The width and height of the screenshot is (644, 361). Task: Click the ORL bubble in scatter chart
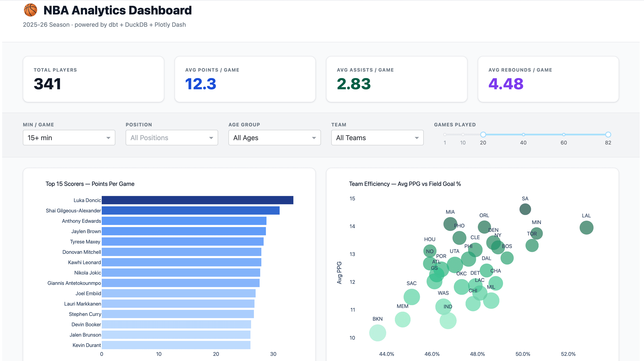[484, 227]
